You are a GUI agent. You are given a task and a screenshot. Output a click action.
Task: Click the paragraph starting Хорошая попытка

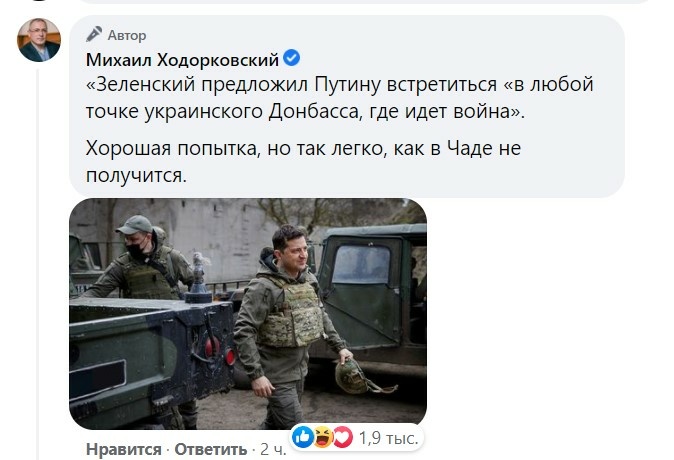pos(303,162)
